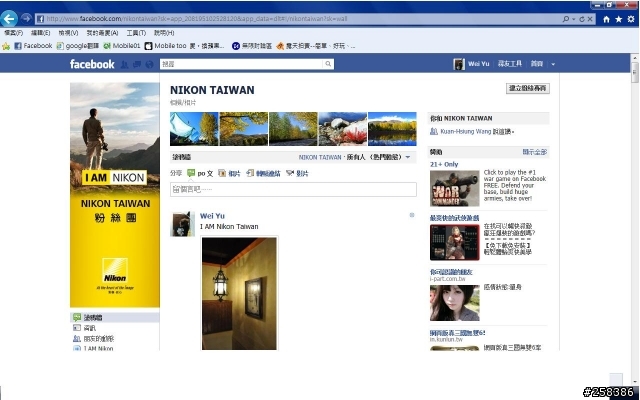Open fourth photo thumbnail with red plants

[342, 129]
